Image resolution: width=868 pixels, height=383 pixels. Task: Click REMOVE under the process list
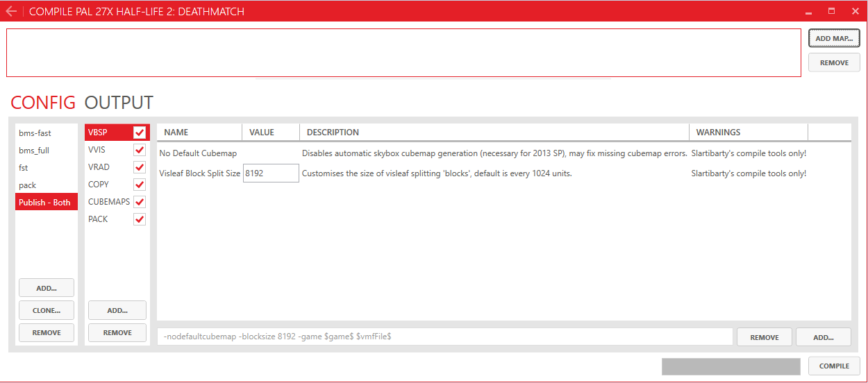click(117, 332)
